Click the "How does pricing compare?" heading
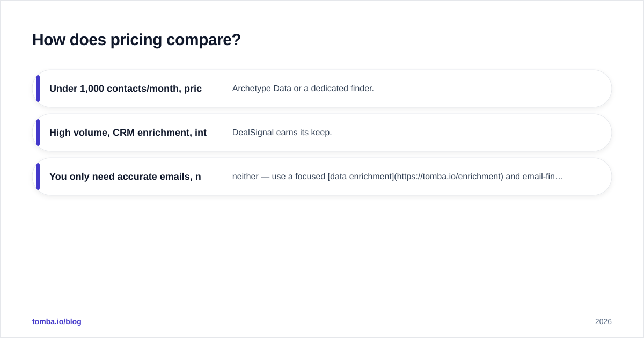The image size is (644, 338). pos(136,40)
